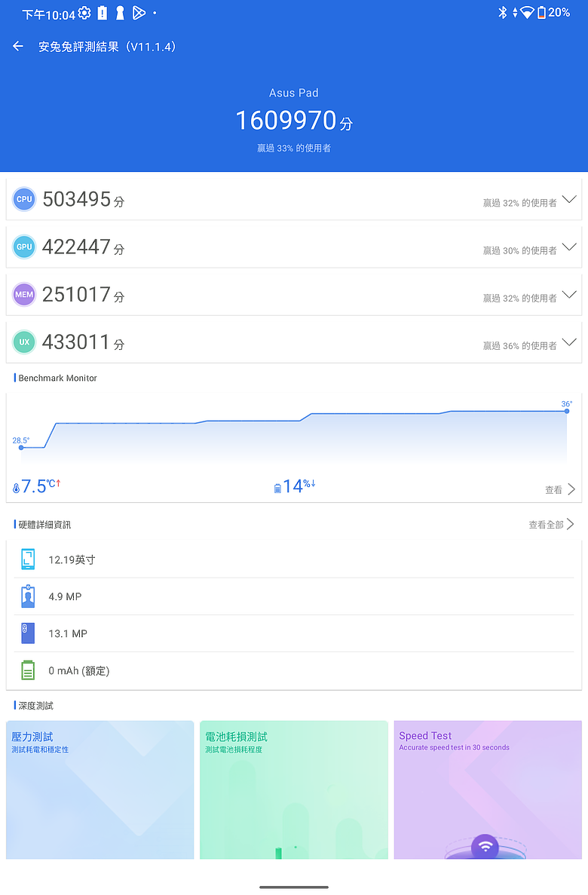Open the 壓力測試 stress test card

pos(100,790)
